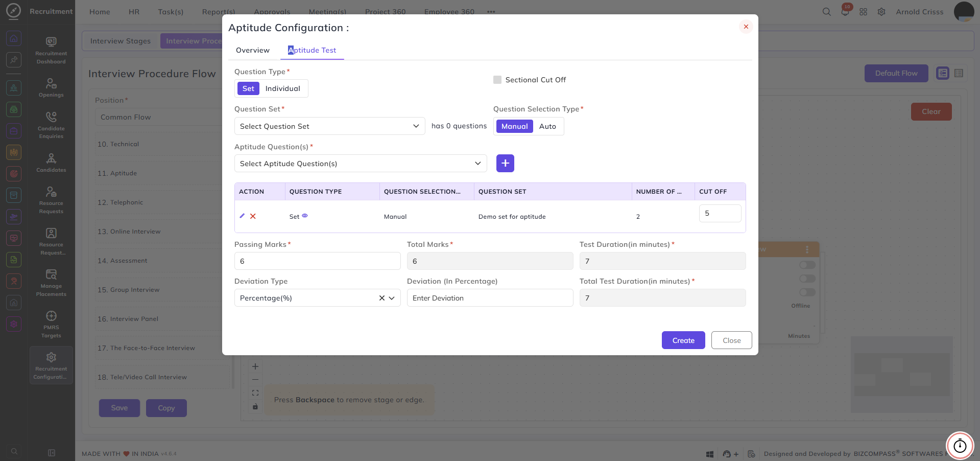Viewport: 980px width, 461px height.
Task: Switch to the flow diagram view icon
Action: pyautogui.click(x=943, y=73)
